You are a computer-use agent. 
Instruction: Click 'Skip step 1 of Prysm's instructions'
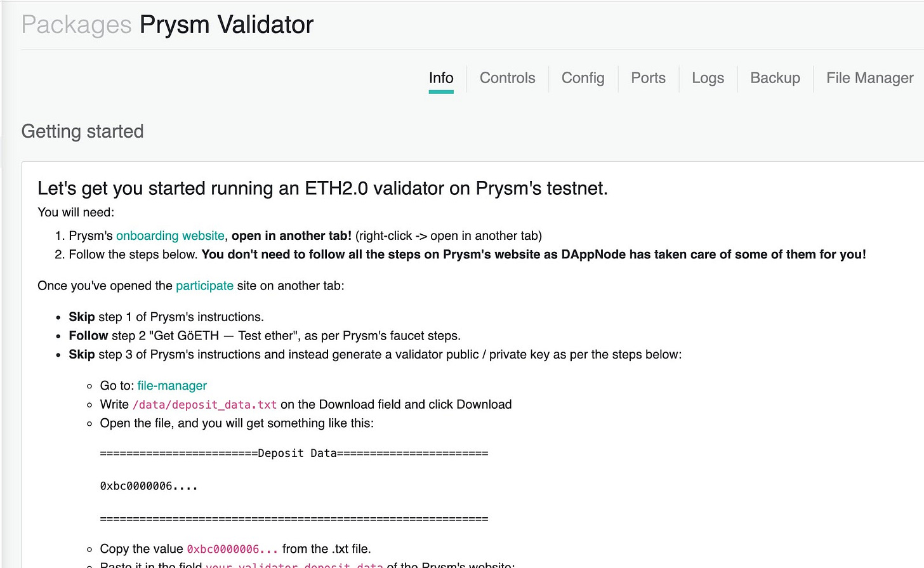click(x=166, y=317)
